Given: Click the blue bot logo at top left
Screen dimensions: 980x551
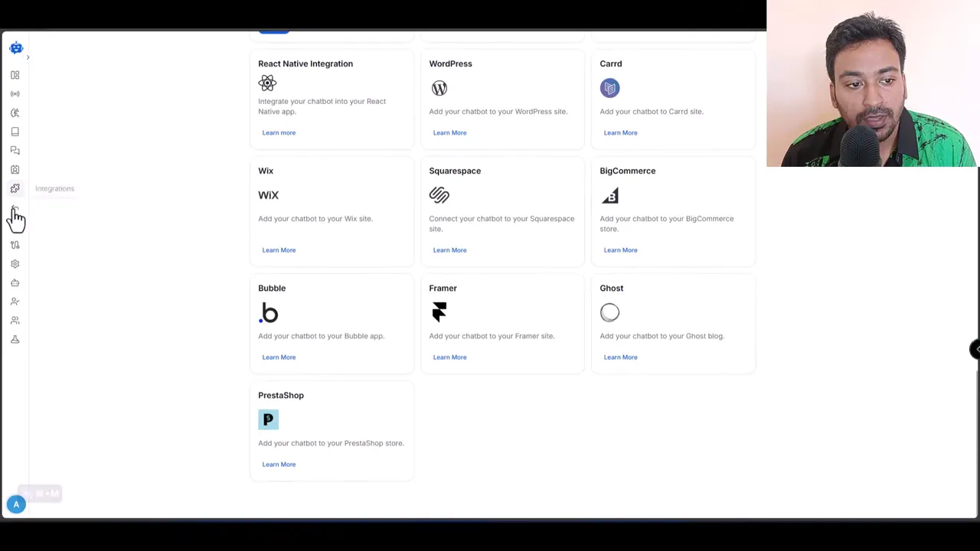Looking at the screenshot, I should tap(16, 47).
